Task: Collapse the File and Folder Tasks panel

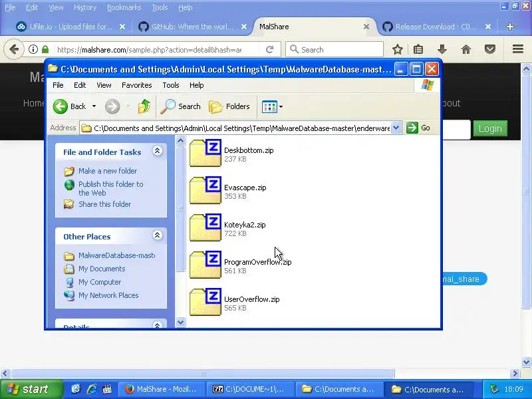Action: [x=157, y=151]
